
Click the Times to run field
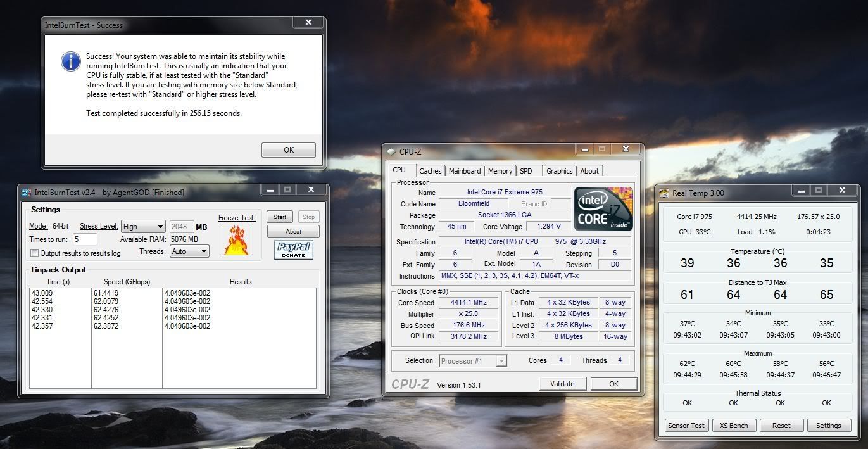[84, 239]
